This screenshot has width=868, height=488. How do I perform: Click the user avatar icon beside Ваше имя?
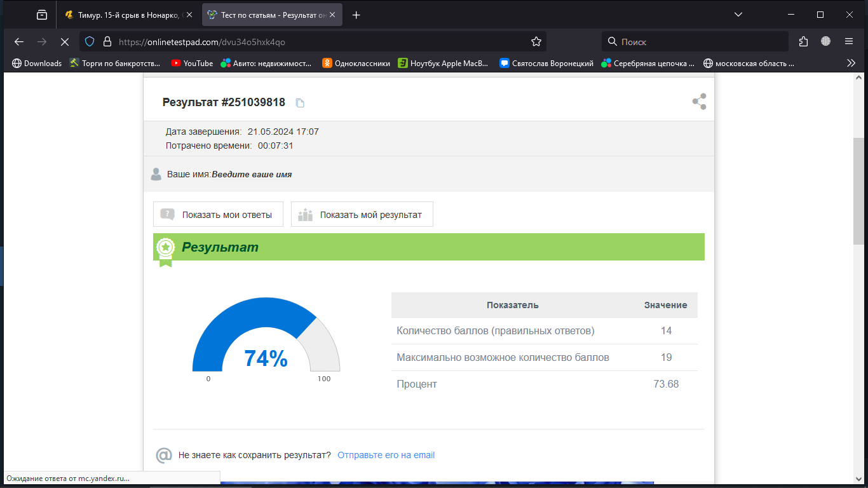point(156,174)
